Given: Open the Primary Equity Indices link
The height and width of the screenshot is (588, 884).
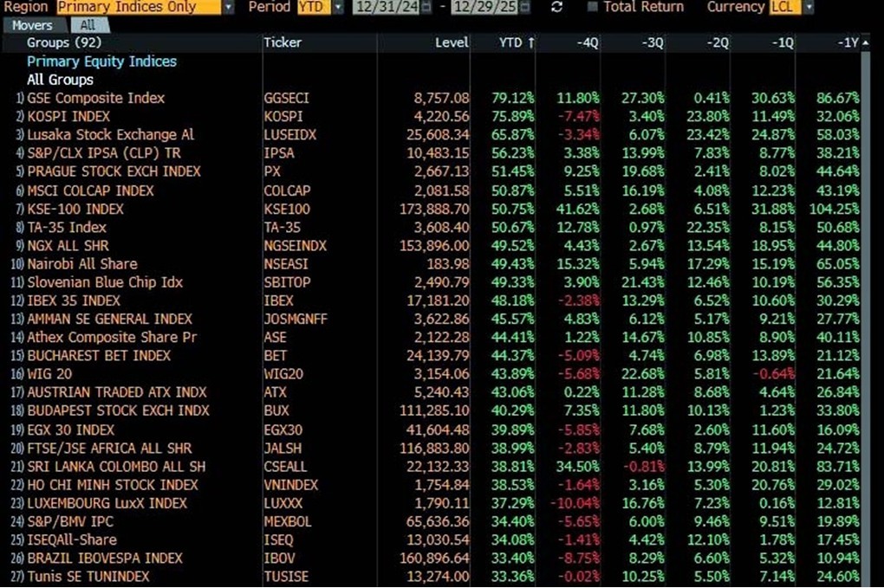Looking at the screenshot, I should pos(101,61).
